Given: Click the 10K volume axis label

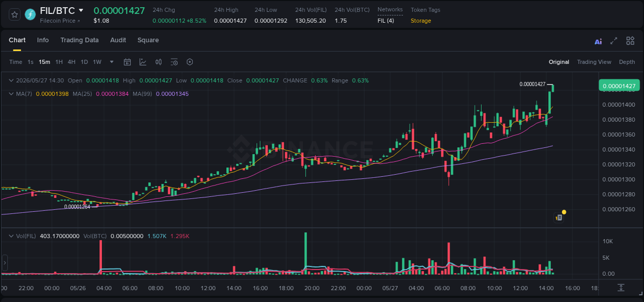Looking at the screenshot, I should 608,241.
